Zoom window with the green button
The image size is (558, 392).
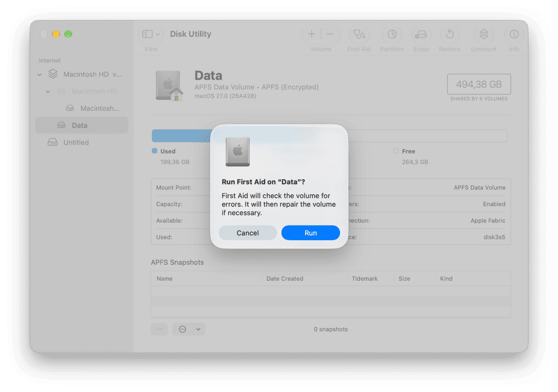click(68, 34)
